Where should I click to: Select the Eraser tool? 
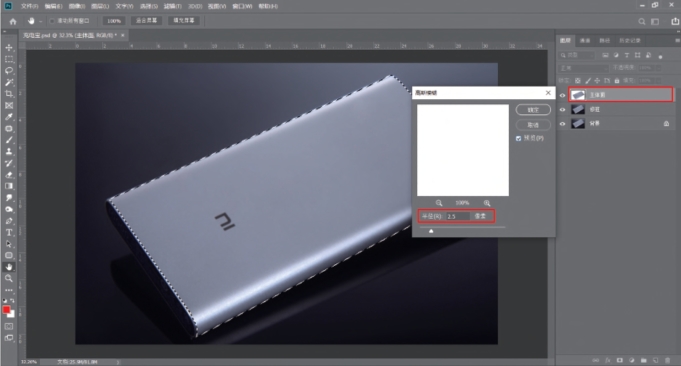pos(9,175)
